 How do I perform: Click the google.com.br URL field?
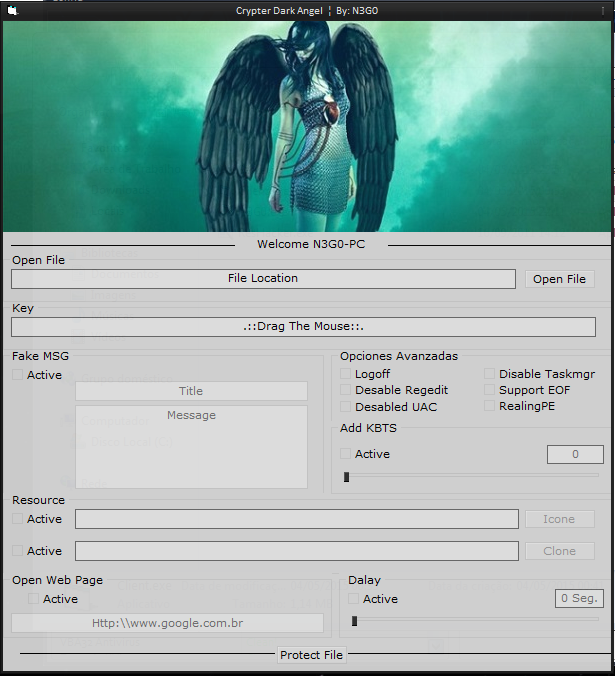[x=167, y=623]
